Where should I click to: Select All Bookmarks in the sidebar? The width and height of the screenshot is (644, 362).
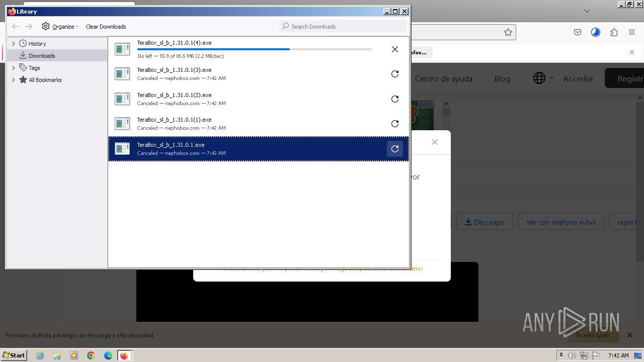coord(45,80)
